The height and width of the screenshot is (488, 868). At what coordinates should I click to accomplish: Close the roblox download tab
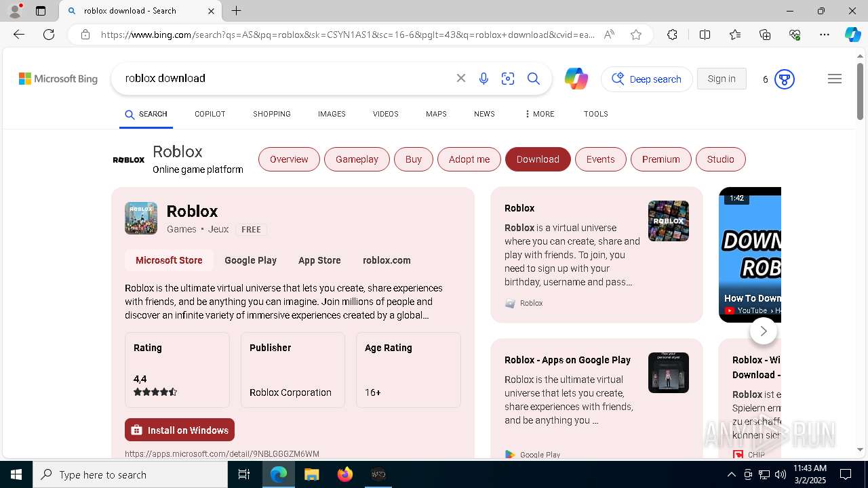click(x=211, y=11)
